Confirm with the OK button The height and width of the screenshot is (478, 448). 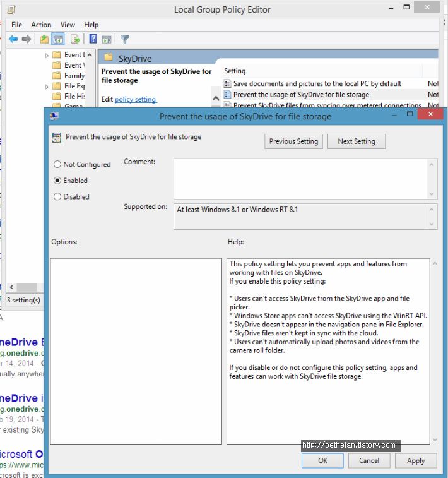coord(322,460)
